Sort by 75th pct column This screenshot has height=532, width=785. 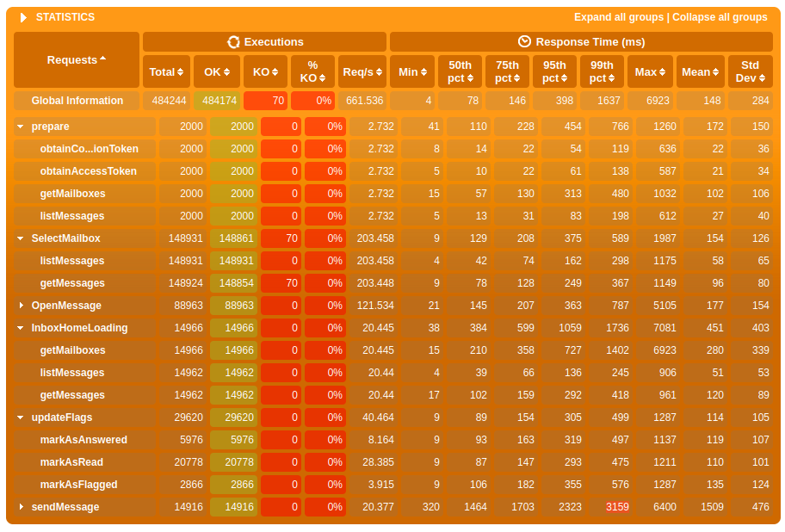click(508, 71)
